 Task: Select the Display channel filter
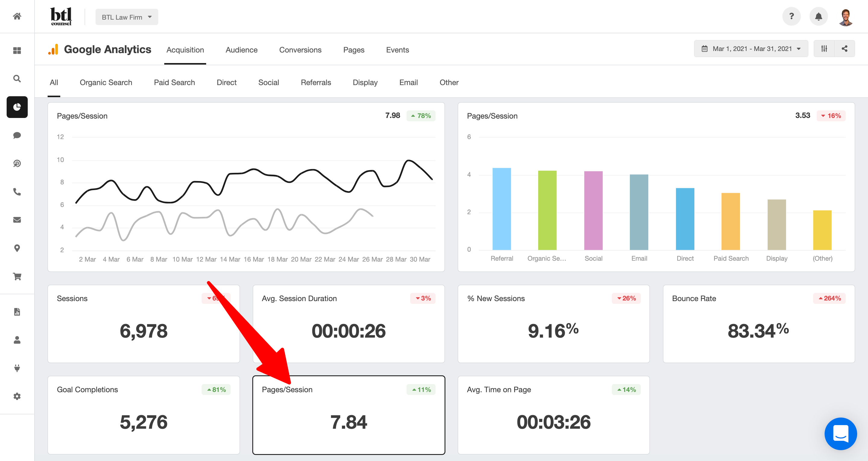click(x=365, y=83)
